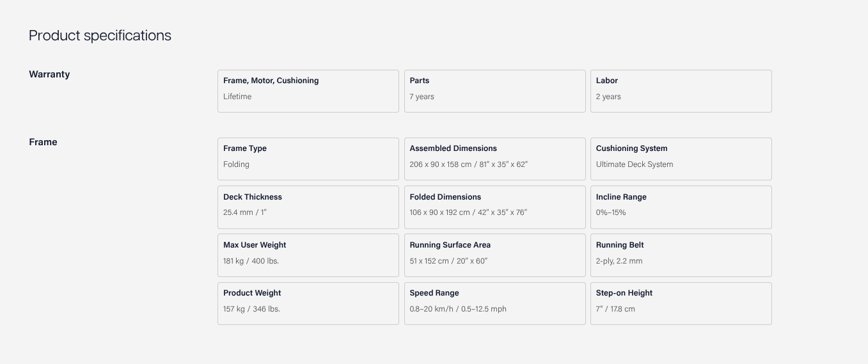The image size is (868, 364).
Task: Click the Step-on Height card
Action: pyautogui.click(x=681, y=303)
